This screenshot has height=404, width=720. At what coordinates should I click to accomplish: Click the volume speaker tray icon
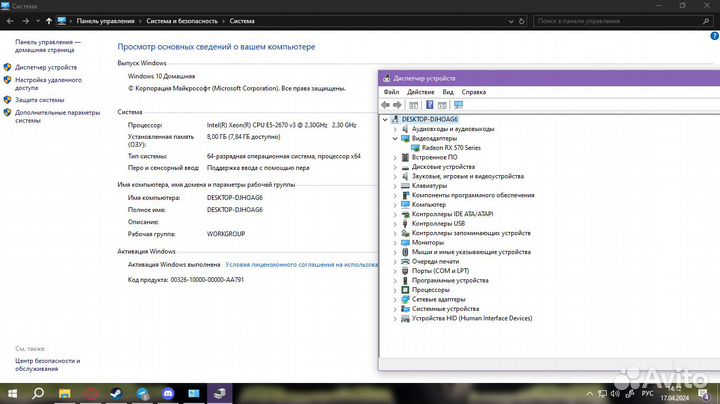[x=615, y=394]
